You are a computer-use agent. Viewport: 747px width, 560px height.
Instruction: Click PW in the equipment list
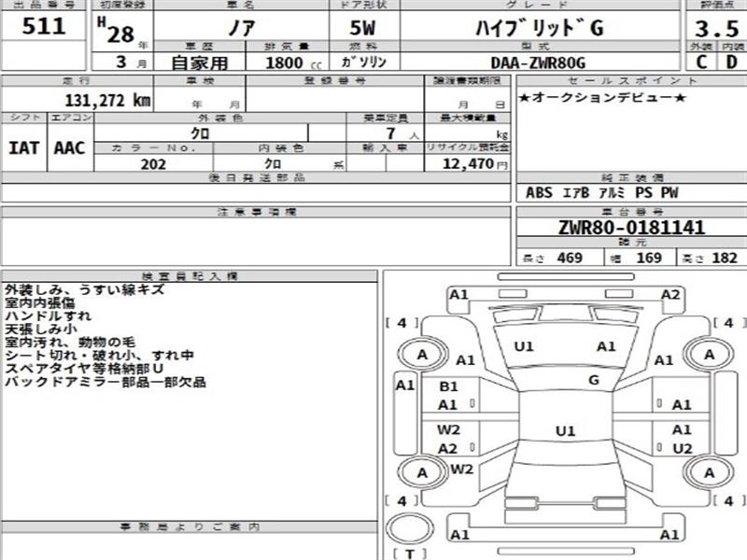[x=669, y=193]
